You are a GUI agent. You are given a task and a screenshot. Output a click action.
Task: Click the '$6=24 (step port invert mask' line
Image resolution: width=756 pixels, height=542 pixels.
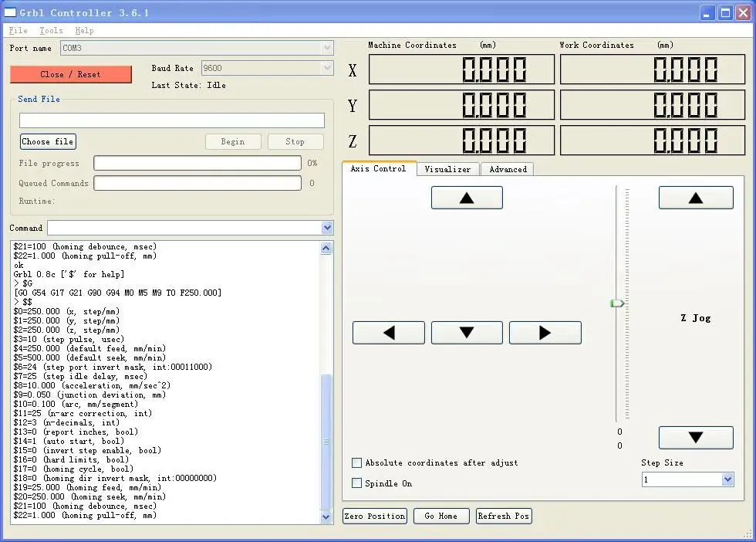pyautogui.click(x=113, y=367)
